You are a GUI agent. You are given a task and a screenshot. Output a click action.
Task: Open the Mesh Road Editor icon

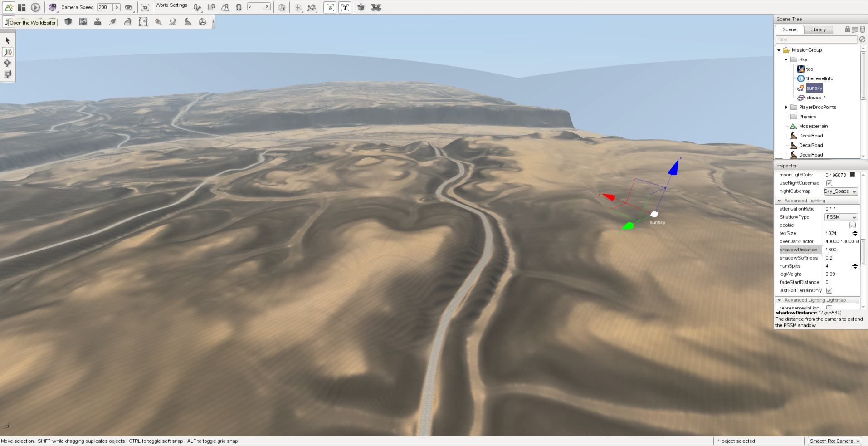click(x=128, y=22)
